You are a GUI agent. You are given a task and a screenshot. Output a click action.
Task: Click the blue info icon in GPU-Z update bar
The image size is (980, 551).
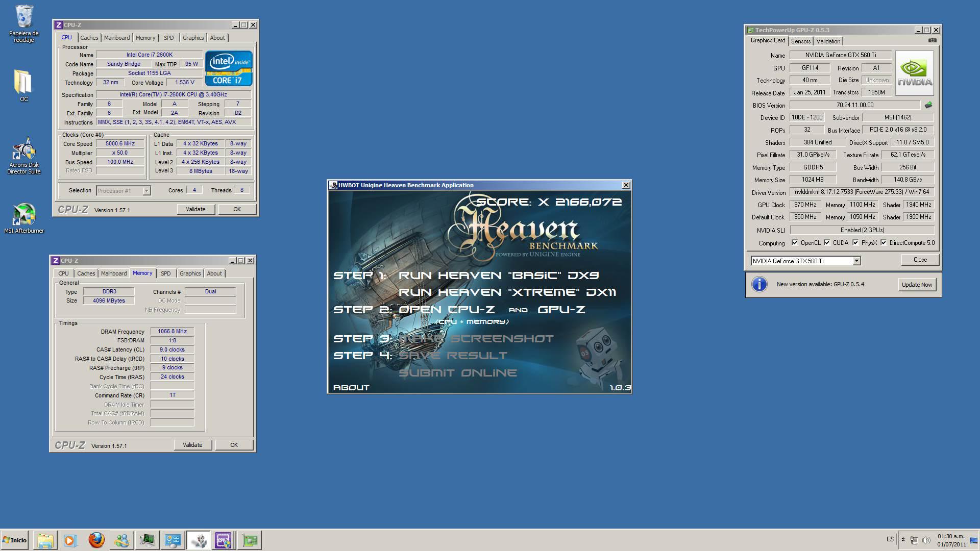(759, 284)
